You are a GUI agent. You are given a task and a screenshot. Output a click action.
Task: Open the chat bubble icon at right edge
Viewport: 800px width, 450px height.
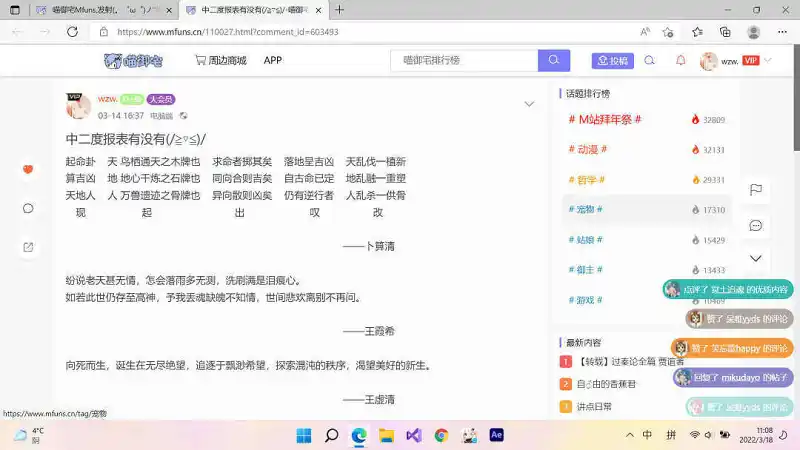coord(756,226)
